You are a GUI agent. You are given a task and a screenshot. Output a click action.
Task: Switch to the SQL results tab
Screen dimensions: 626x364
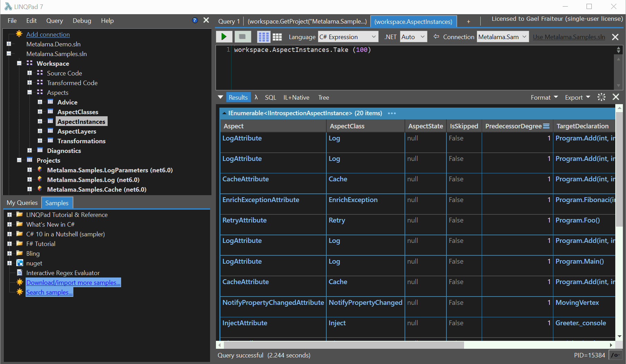click(271, 98)
